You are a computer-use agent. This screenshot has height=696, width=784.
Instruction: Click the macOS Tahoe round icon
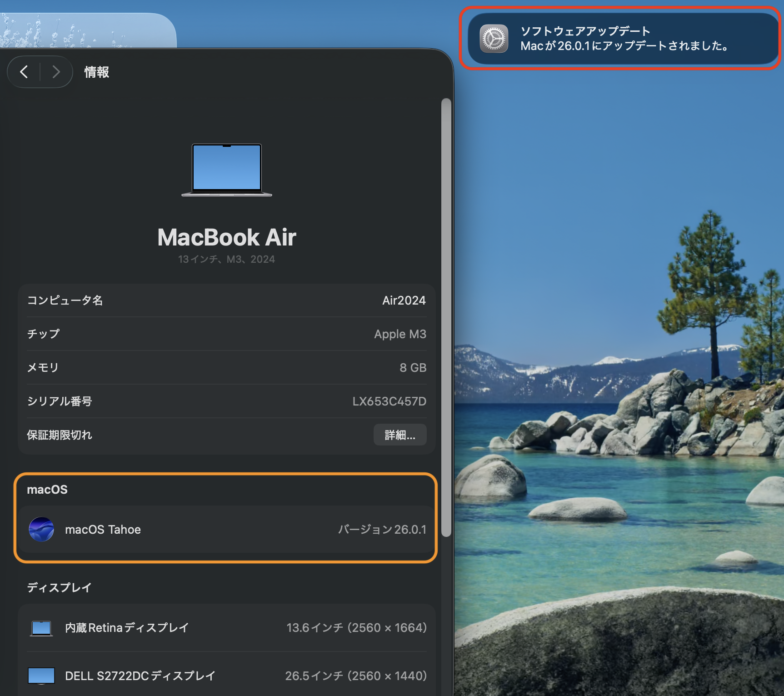(x=41, y=530)
